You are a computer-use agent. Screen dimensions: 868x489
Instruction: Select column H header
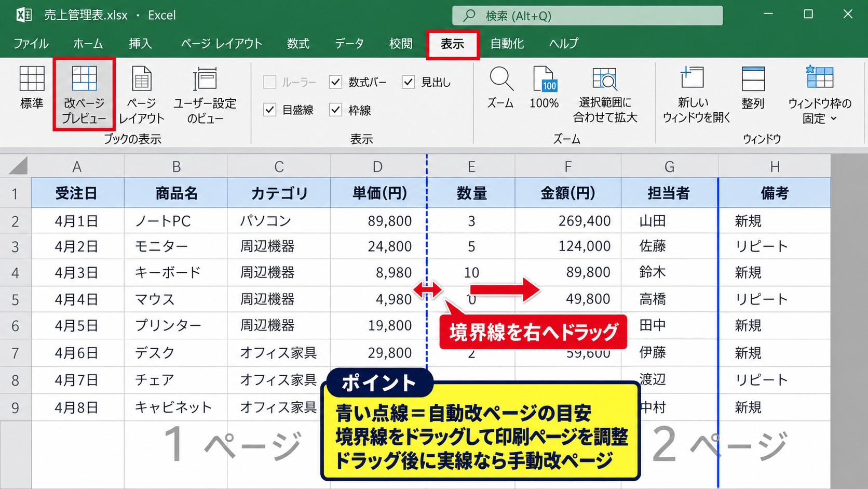[x=775, y=166]
